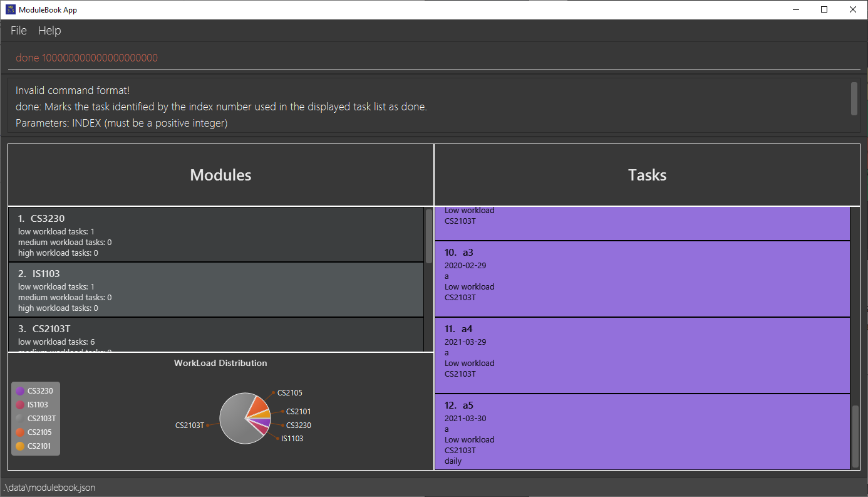Screen dimensions: 868x497
Task: Click the date 2021-03-29 in task a4
Action: coord(465,342)
